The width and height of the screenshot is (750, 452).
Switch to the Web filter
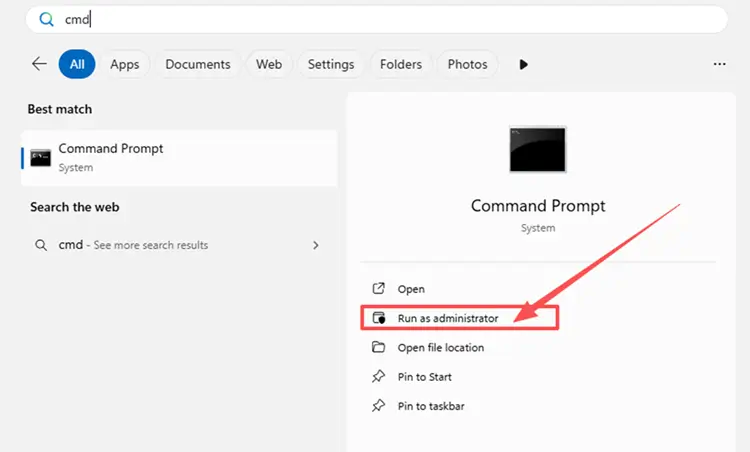pos(269,64)
